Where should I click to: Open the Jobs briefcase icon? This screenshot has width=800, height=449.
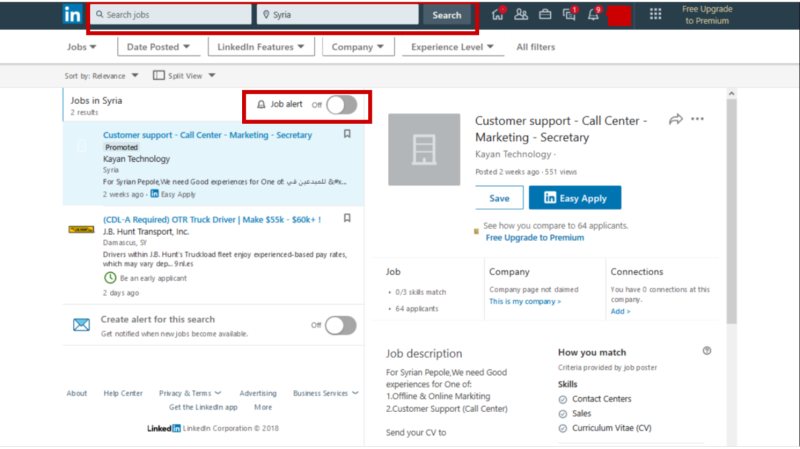coord(545,14)
